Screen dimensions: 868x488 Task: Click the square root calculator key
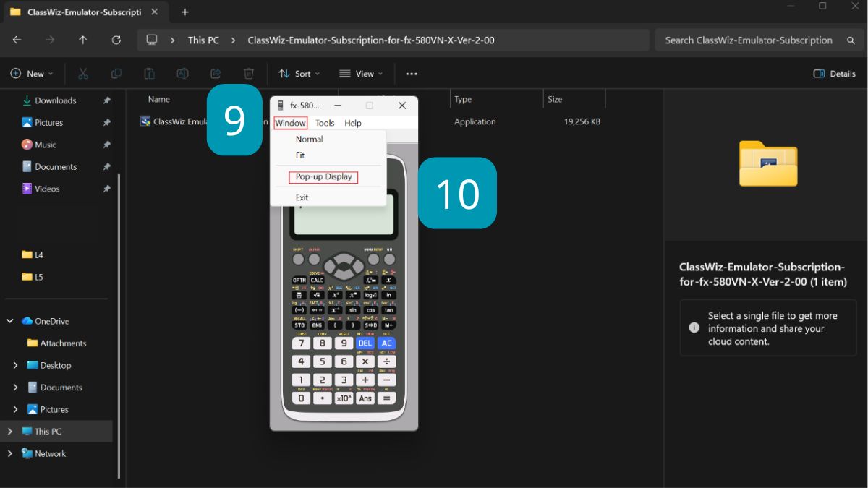pyautogui.click(x=317, y=295)
